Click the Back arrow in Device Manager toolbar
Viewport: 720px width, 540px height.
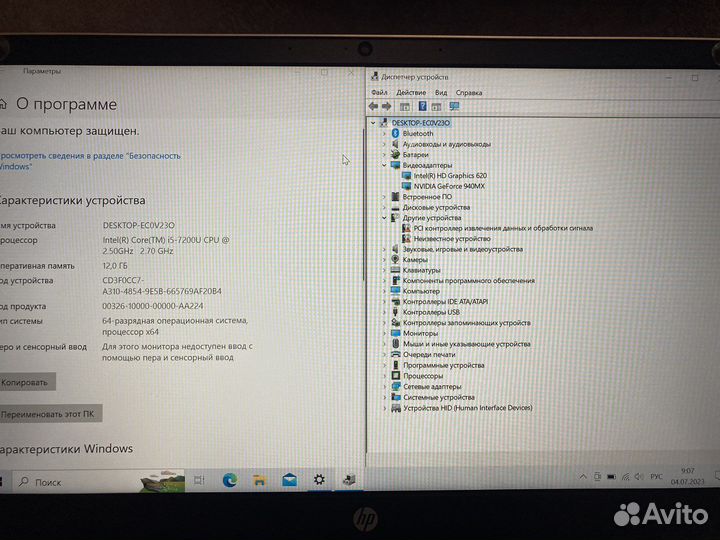(373, 107)
